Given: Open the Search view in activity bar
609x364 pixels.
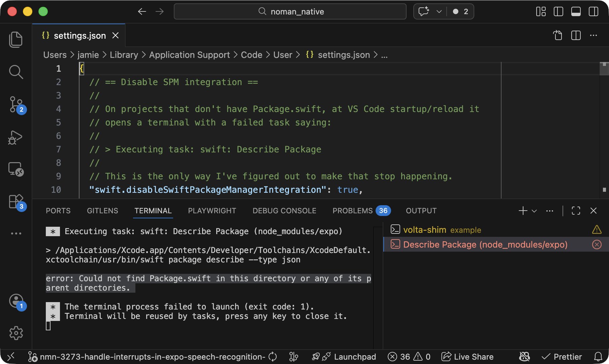Looking at the screenshot, I should coord(16,72).
